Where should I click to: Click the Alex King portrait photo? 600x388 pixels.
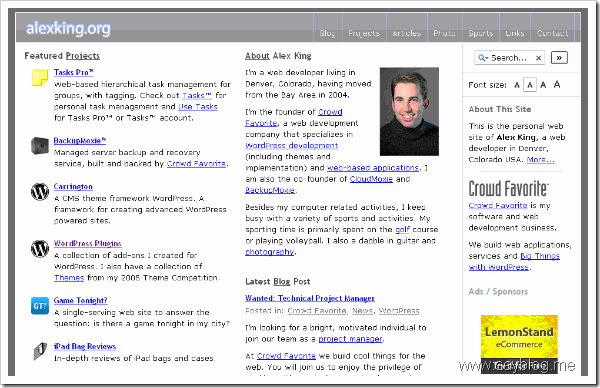[x=409, y=111]
